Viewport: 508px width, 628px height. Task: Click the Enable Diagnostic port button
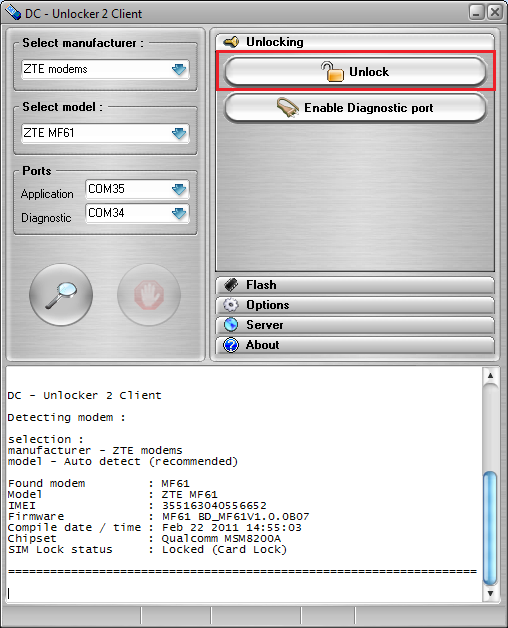[355, 108]
